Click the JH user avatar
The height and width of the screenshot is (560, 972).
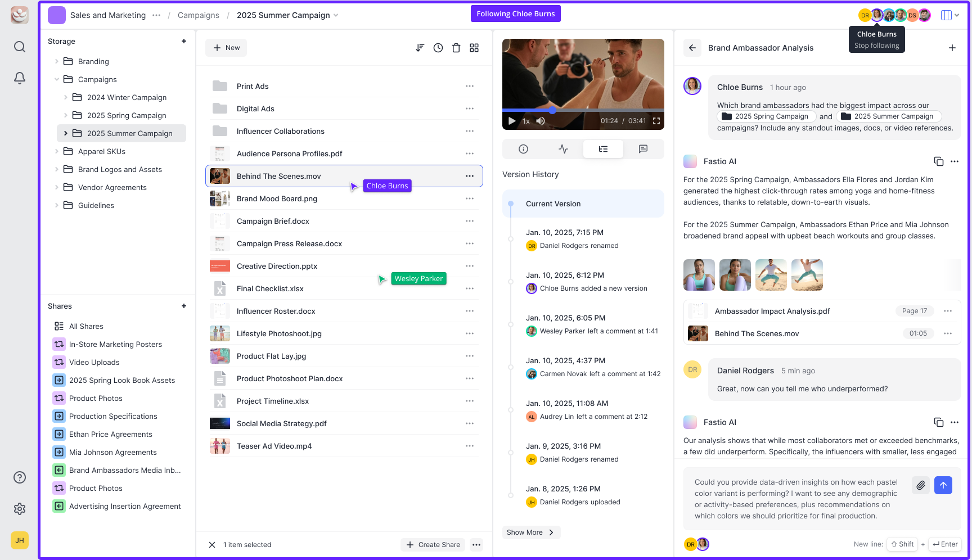click(x=20, y=540)
